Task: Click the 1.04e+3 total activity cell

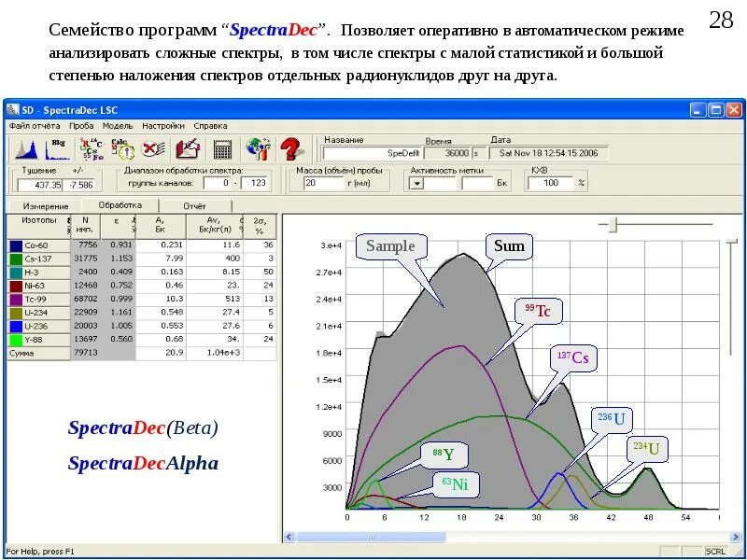Action: pos(215,353)
